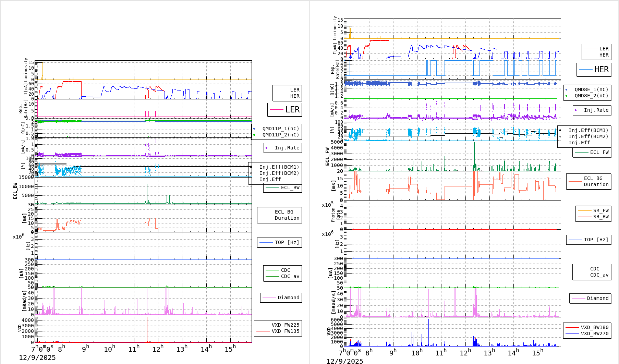Click Inj.Eff(BCM1) legend entry in right panel
Screen dimensions: 619x364
tap(588, 130)
